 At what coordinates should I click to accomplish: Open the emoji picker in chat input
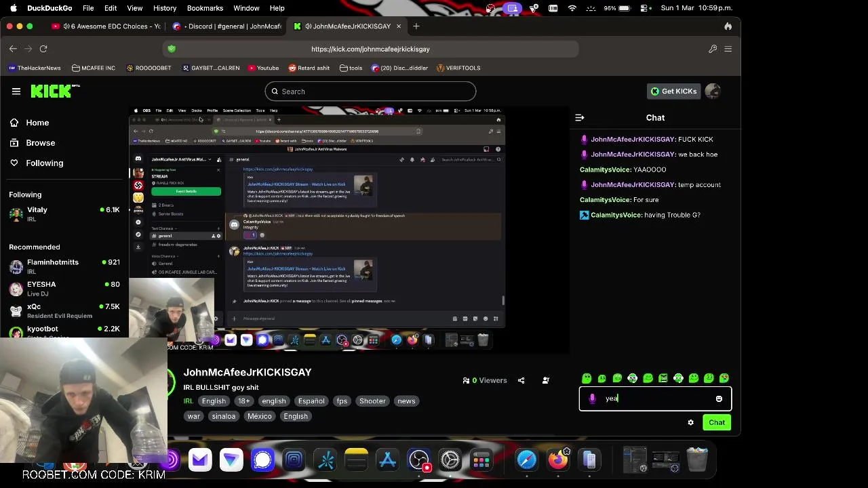tap(719, 399)
